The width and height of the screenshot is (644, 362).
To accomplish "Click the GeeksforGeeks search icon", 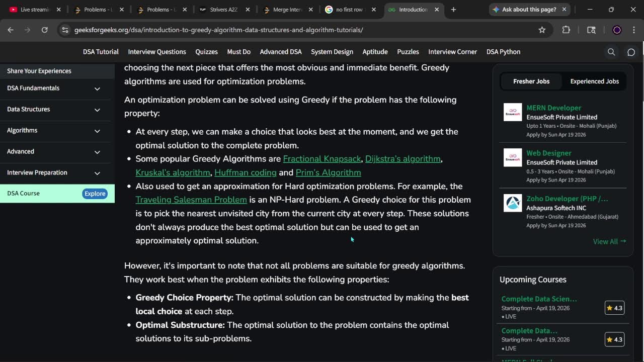I will (611, 52).
